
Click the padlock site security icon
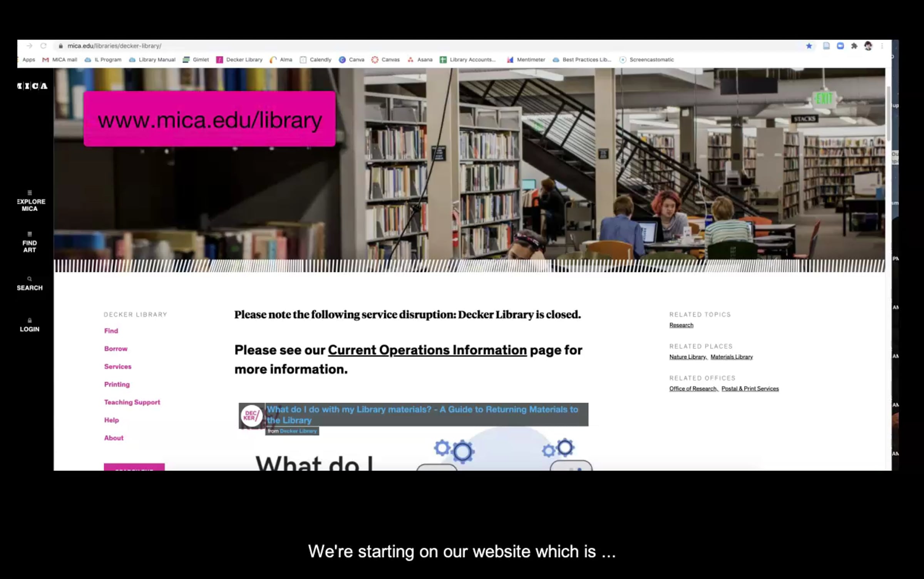(x=60, y=46)
